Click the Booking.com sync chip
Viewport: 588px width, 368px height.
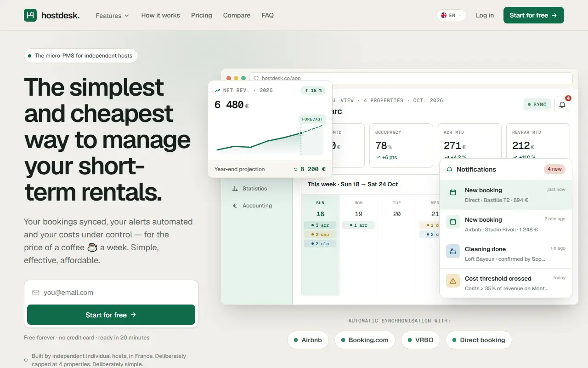click(x=365, y=340)
